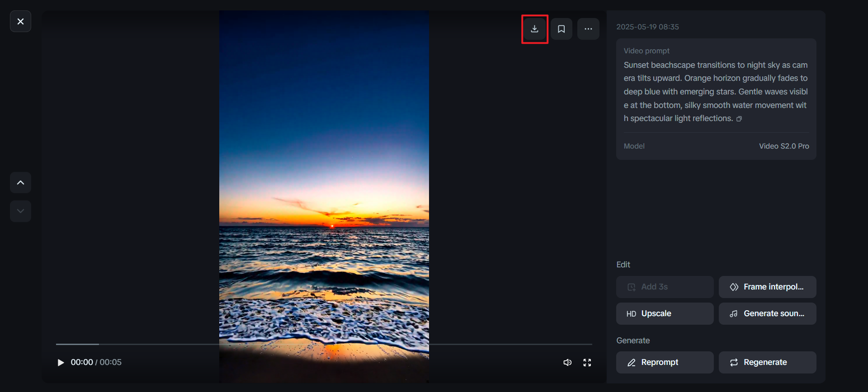Copy the video prompt text
Image resolution: width=868 pixels, height=392 pixels.
[739, 119]
